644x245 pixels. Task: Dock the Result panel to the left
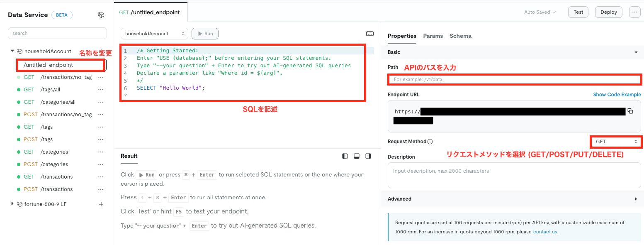click(x=345, y=156)
